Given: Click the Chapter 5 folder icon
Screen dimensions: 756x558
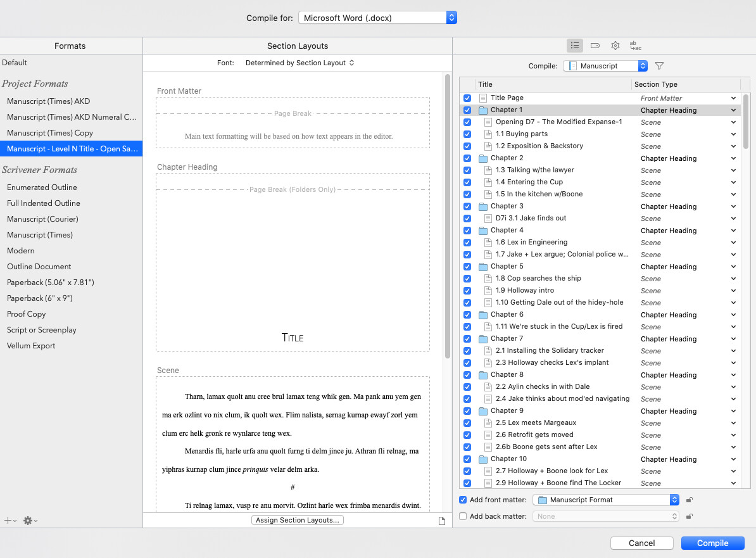Looking at the screenshot, I should tap(482, 266).
